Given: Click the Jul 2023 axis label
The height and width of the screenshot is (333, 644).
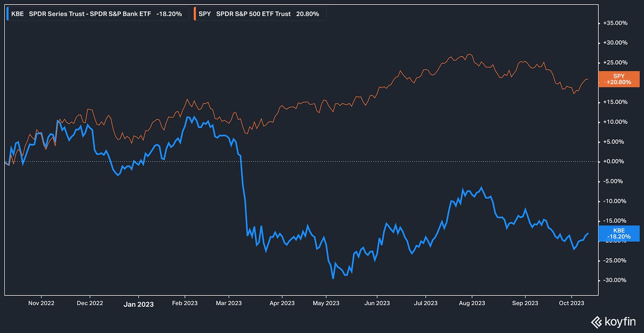Looking at the screenshot, I should (425, 303).
